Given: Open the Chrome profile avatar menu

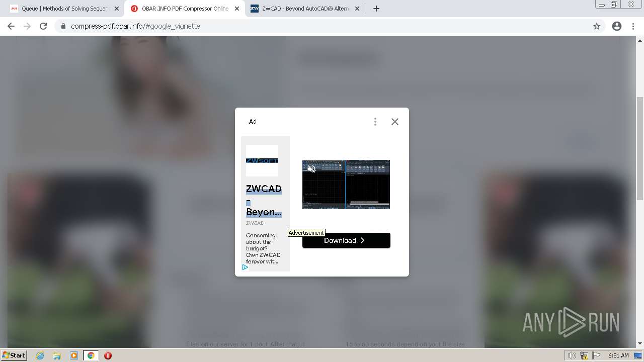Looking at the screenshot, I should [617, 26].
